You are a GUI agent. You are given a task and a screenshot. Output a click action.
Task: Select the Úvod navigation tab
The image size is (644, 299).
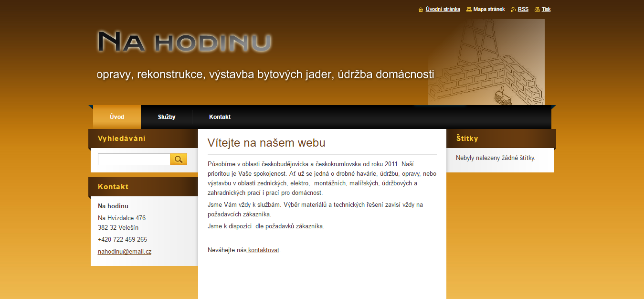click(117, 117)
